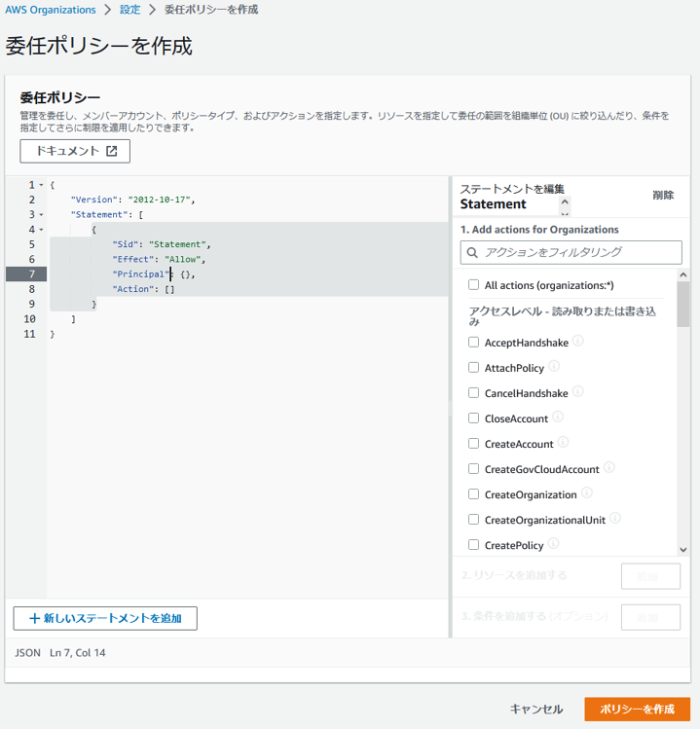Check the AttachPolicy action
This screenshot has height=729, width=700.
point(473,367)
